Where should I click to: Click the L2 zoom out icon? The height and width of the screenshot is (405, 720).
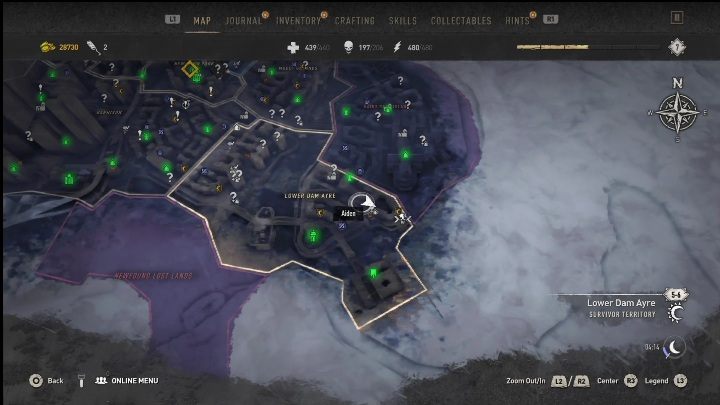(x=559, y=381)
